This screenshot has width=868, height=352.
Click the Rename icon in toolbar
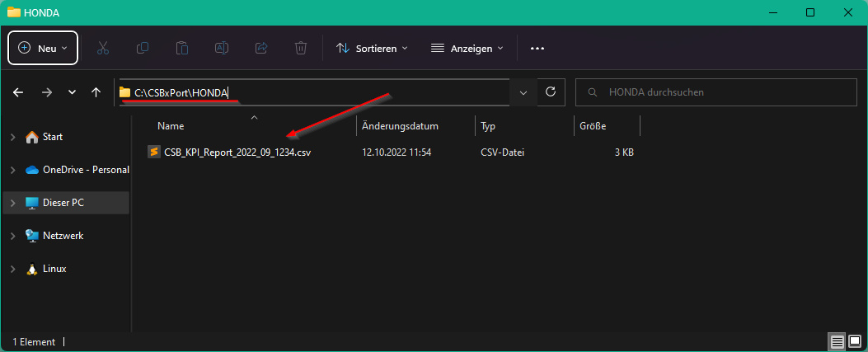point(222,48)
